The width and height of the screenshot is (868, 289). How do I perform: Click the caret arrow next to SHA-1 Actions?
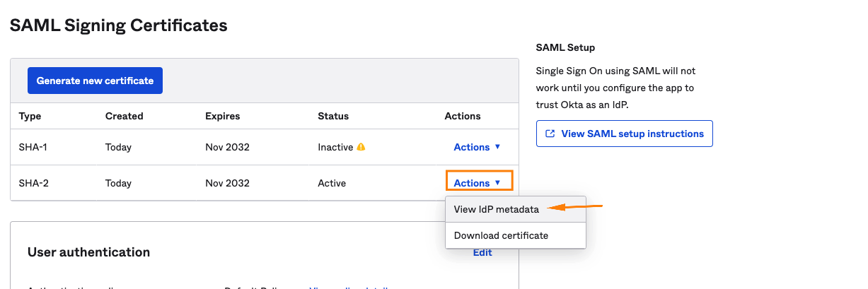click(497, 147)
